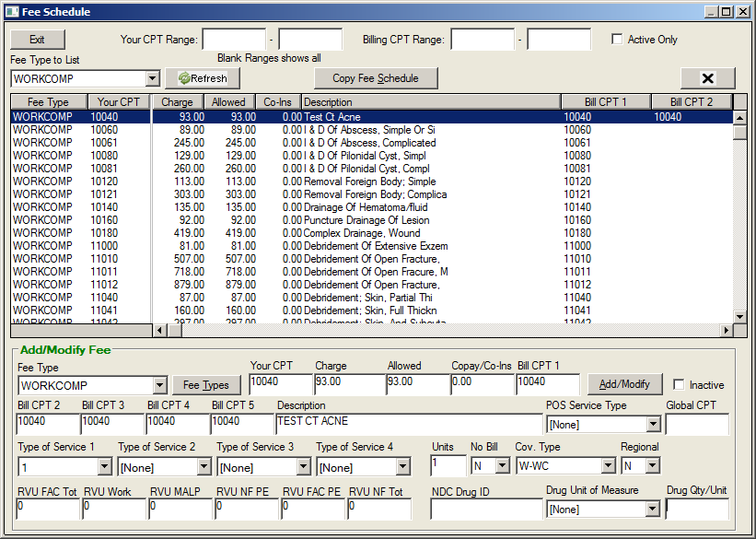Sort by the Charge column header
Viewport: 756px width, 539px height.
click(177, 101)
